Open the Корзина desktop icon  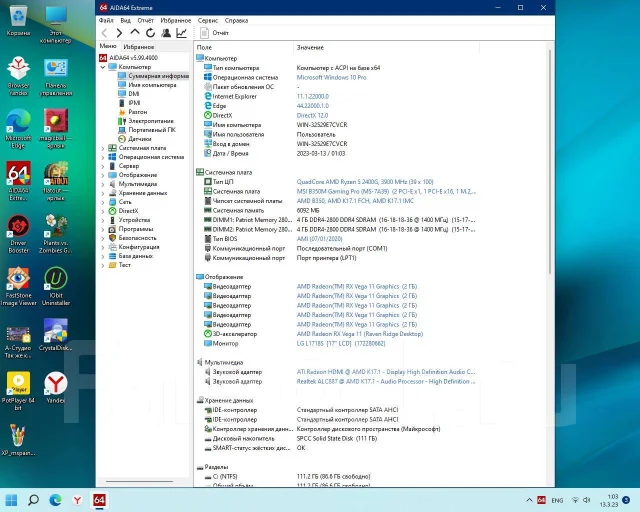pyautogui.click(x=18, y=21)
